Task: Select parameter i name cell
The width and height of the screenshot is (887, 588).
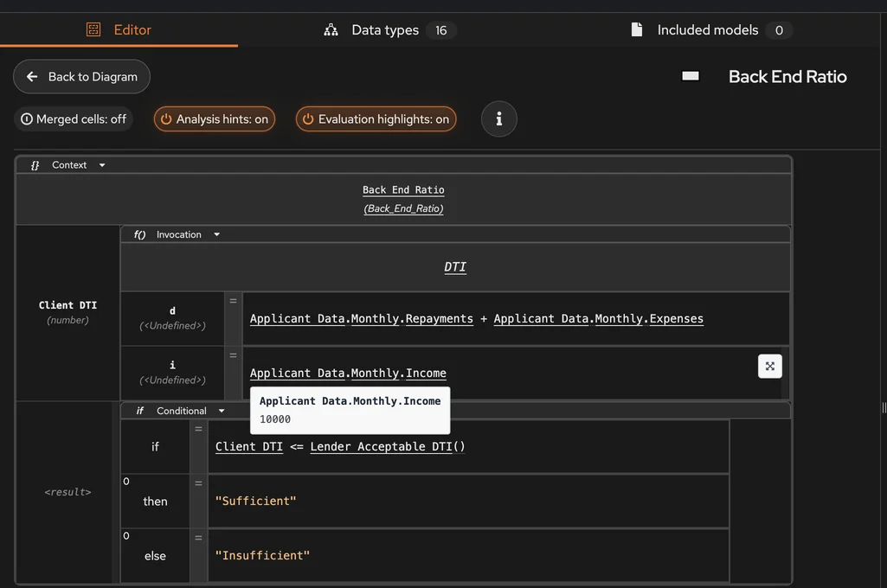Action: point(172,373)
